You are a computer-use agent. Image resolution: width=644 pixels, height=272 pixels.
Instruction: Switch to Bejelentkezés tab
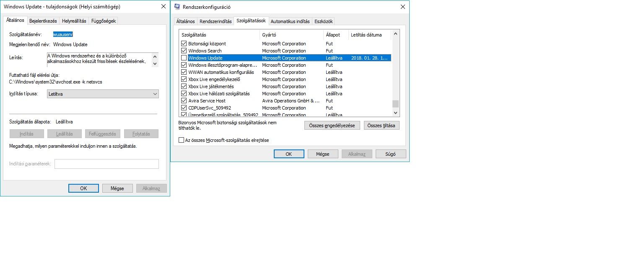tap(43, 21)
